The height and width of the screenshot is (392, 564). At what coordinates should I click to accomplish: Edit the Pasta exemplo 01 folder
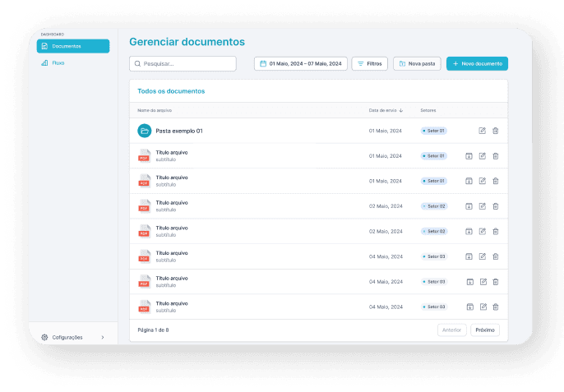[x=483, y=131]
